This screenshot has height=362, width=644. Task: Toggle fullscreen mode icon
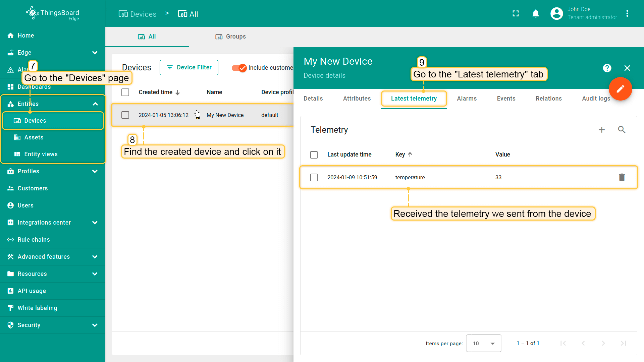coord(516,14)
